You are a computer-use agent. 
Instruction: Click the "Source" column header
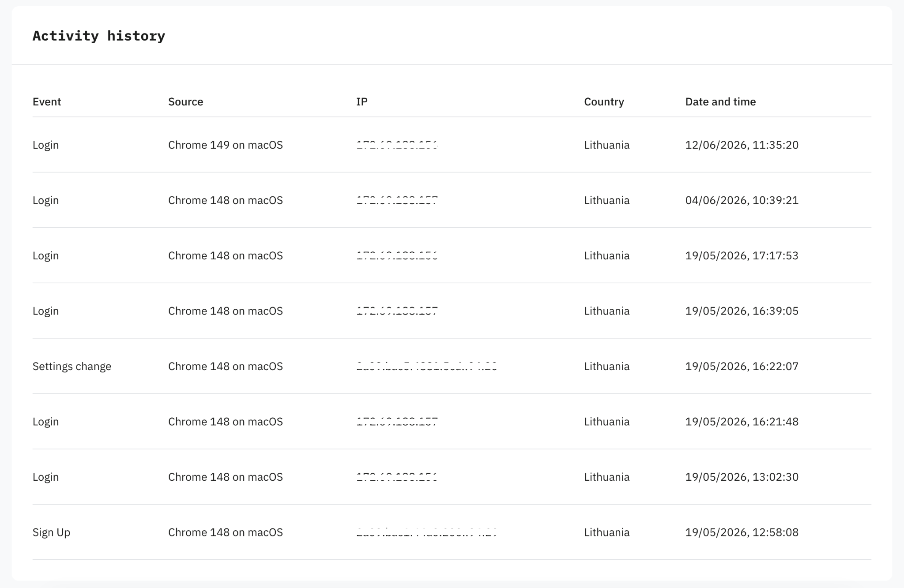(186, 102)
